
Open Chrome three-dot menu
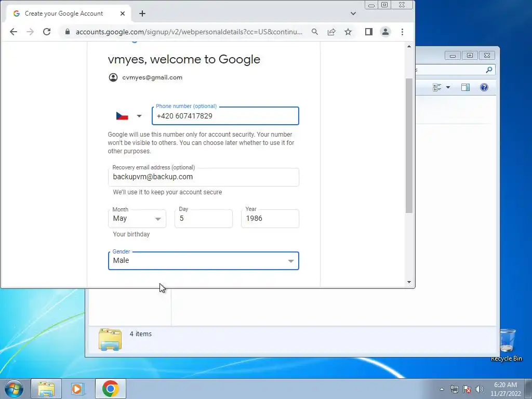[403, 32]
